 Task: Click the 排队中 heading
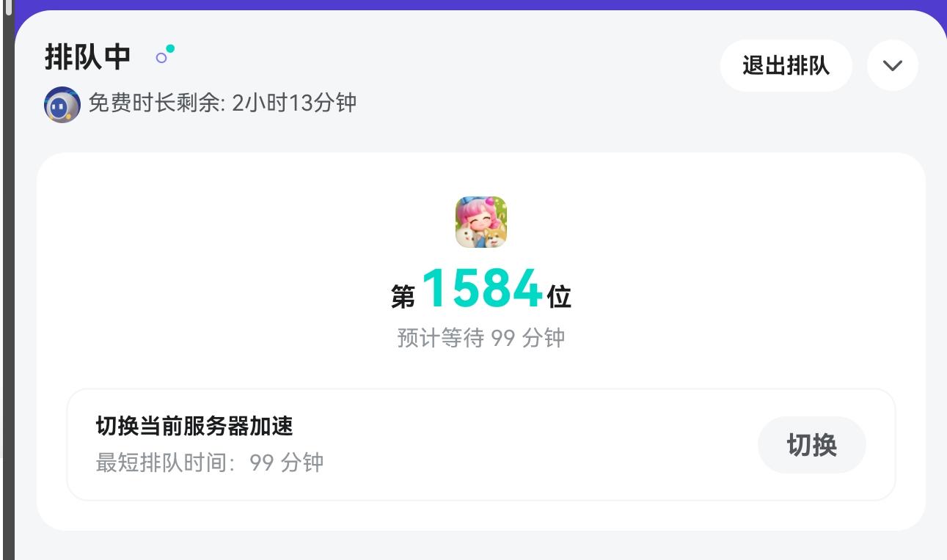[x=87, y=56]
